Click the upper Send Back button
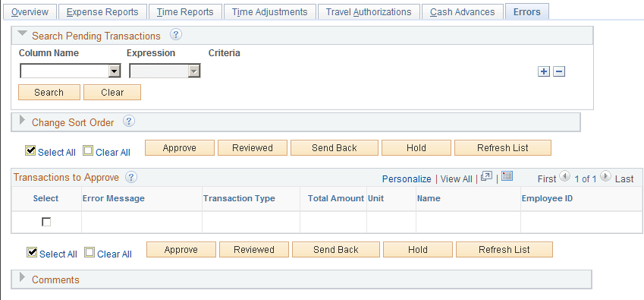This screenshot has height=300, width=644. click(335, 148)
